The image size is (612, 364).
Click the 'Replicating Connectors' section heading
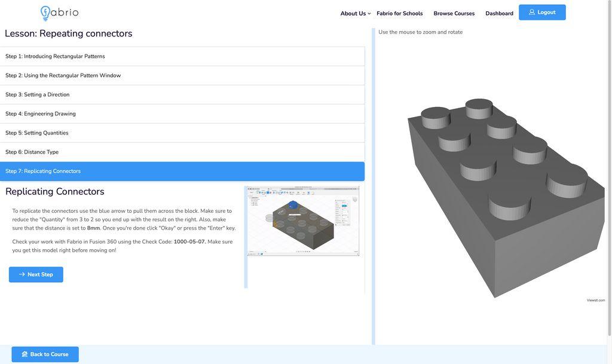tap(55, 191)
